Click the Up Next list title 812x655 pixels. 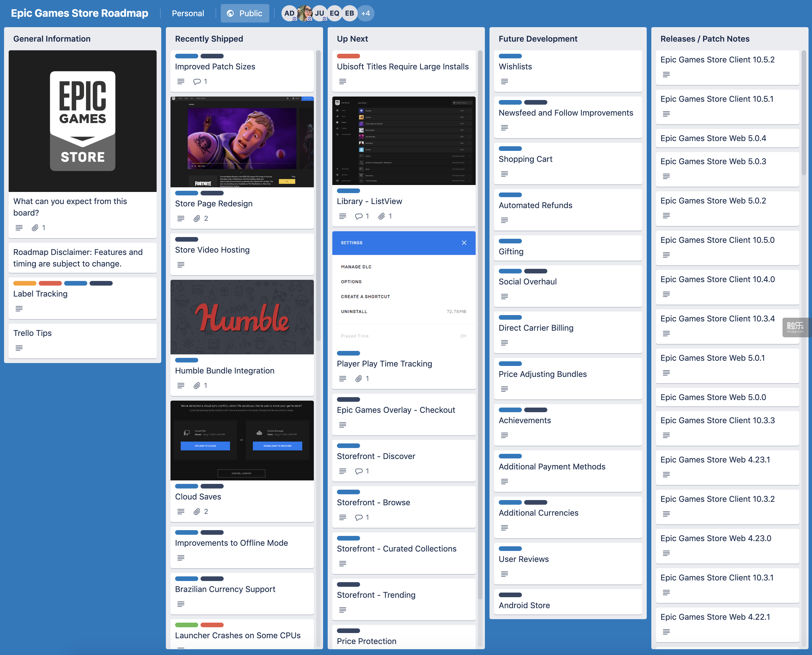(x=352, y=39)
